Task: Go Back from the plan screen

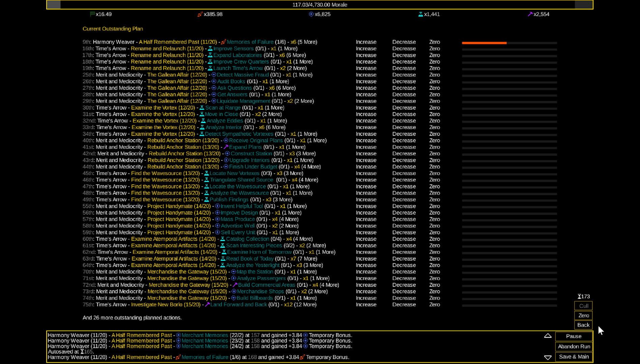Action: [x=583, y=325]
